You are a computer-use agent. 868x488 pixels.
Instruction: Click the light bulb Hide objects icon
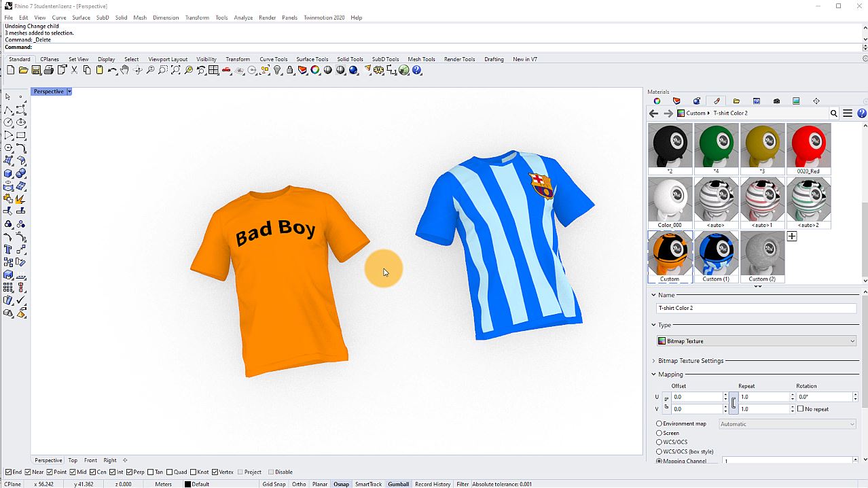coord(277,70)
